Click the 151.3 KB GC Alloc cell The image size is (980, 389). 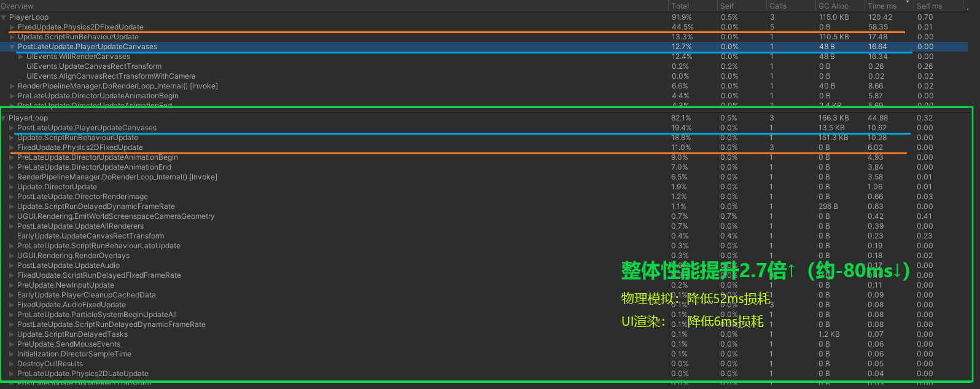(833, 138)
